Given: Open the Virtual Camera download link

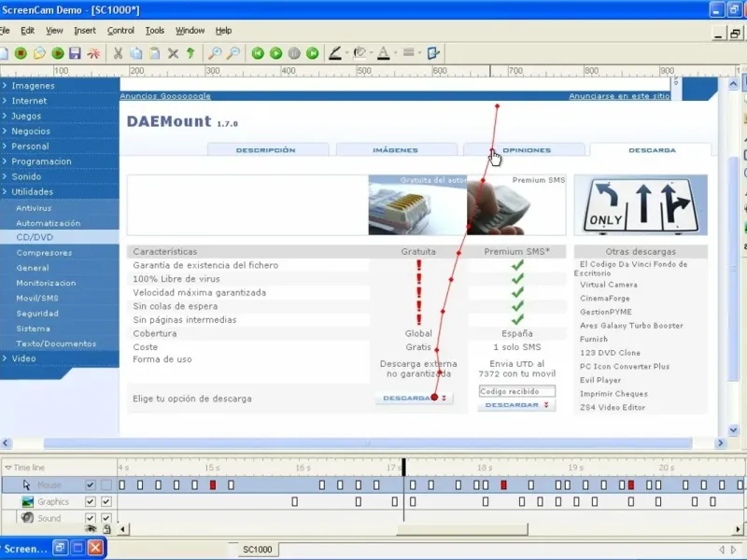Looking at the screenshot, I should point(609,285).
